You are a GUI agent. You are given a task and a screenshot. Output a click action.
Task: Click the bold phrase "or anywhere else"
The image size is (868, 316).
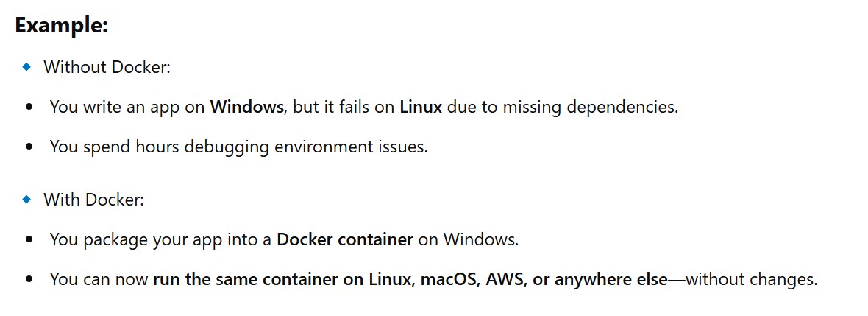603,280
